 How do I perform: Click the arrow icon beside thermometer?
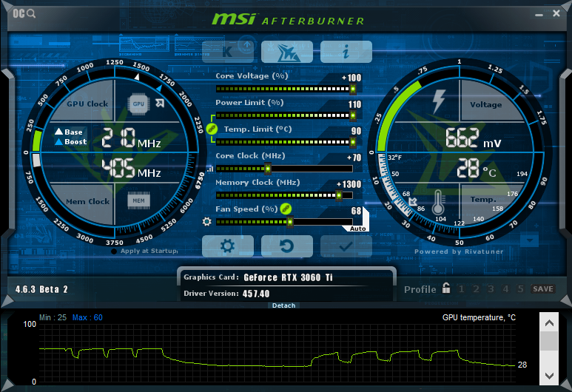pyautogui.click(x=413, y=201)
